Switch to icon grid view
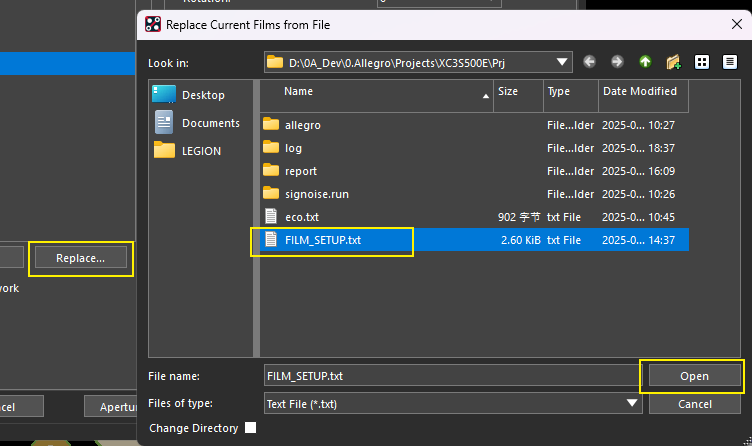 [x=702, y=62]
